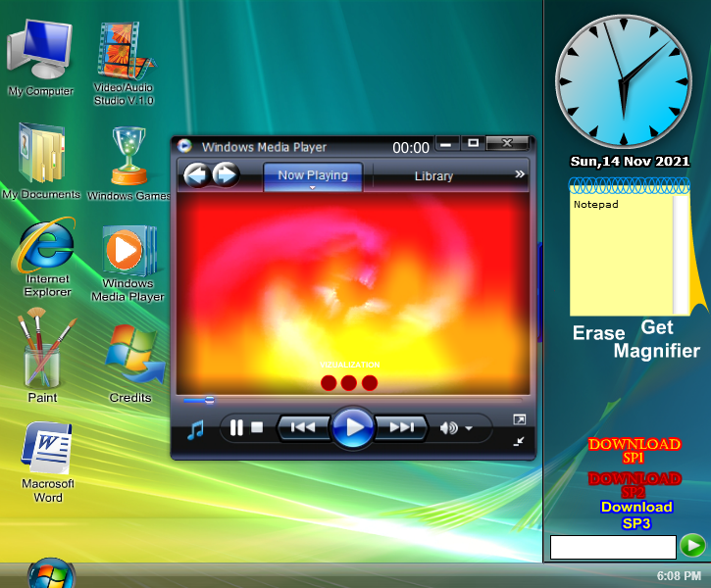Click the Windows Start orb
The width and height of the screenshot is (711, 588).
click(51, 574)
